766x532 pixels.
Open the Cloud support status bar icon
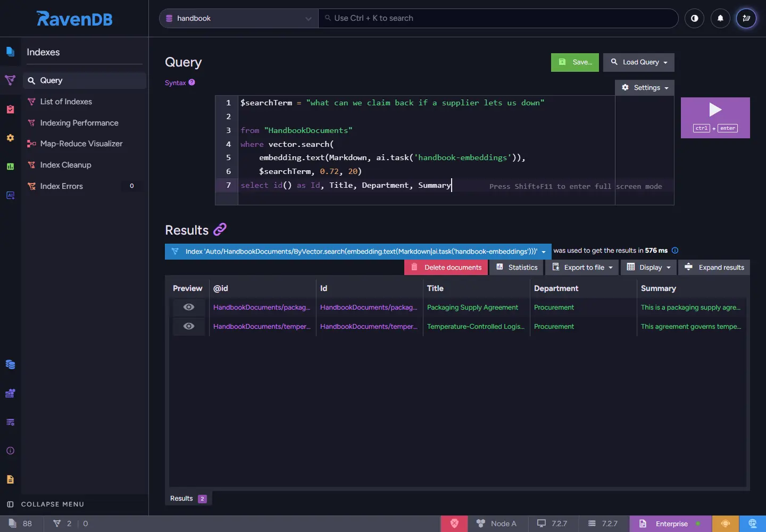click(726, 523)
